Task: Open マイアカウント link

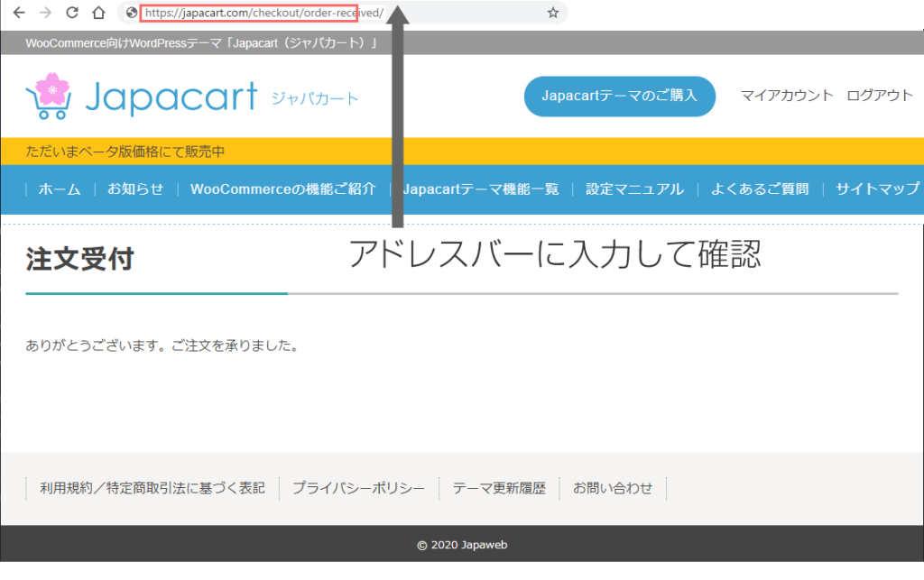Action: (787, 96)
